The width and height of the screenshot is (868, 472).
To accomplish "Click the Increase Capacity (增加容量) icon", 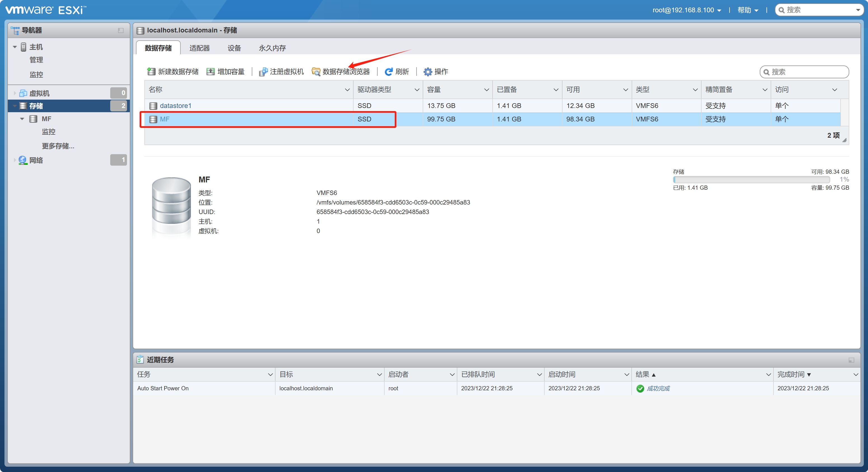I will click(211, 71).
